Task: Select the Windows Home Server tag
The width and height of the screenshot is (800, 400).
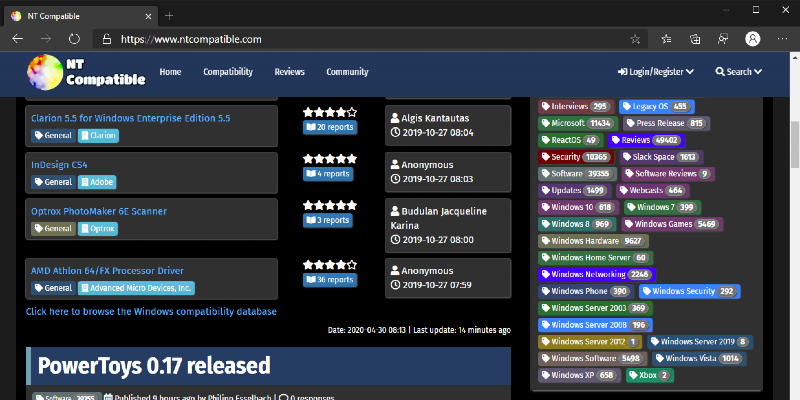Action: 595,258
